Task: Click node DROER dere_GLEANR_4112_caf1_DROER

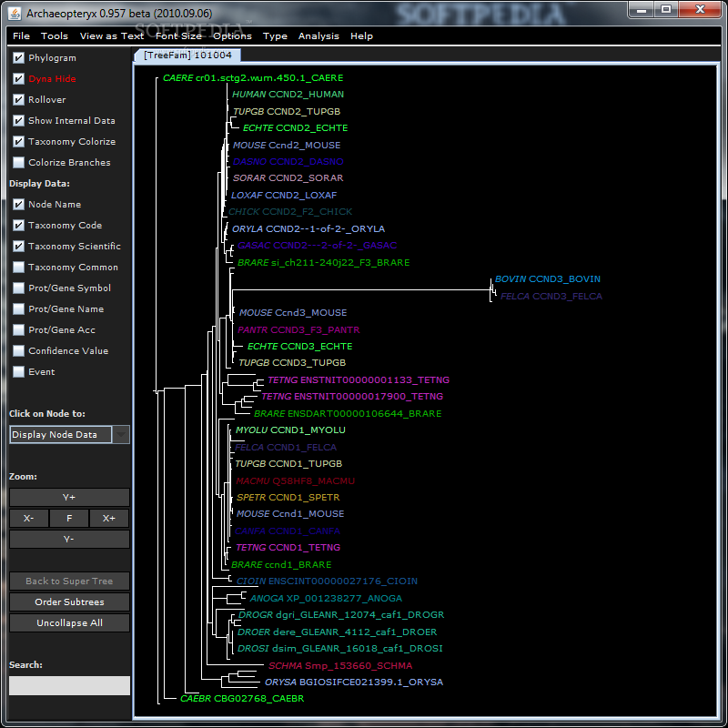Action: tap(337, 632)
